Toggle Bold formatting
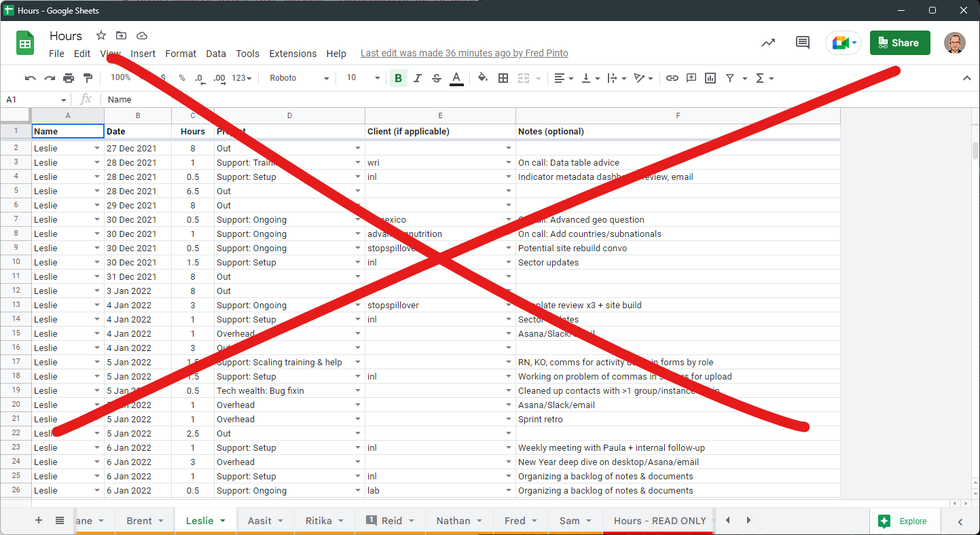 pos(398,78)
